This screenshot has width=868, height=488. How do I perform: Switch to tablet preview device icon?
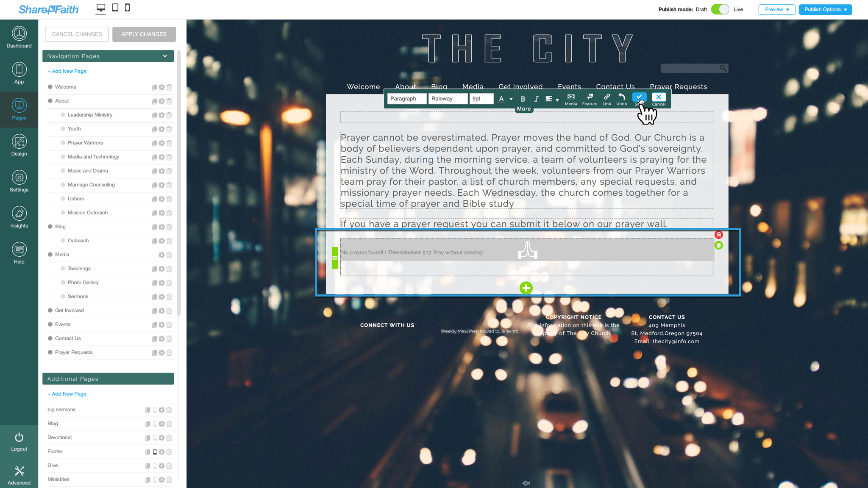[x=115, y=8]
